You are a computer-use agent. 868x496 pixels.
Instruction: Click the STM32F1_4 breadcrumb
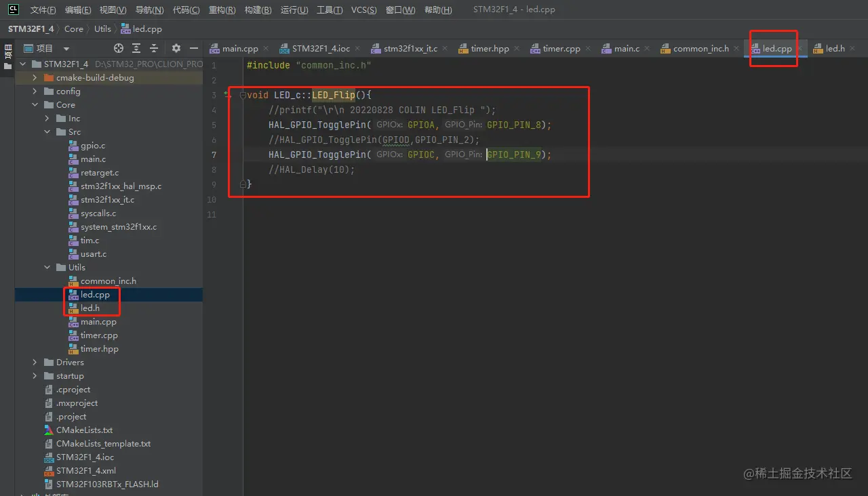31,29
